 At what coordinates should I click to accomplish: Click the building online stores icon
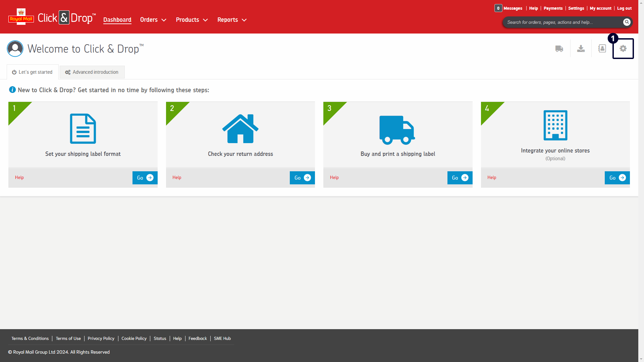pos(555,125)
